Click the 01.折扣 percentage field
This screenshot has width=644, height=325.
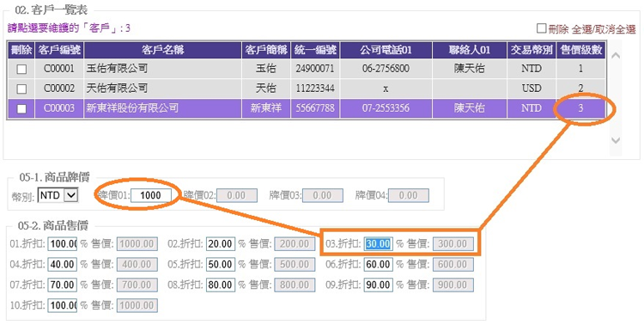62,244
